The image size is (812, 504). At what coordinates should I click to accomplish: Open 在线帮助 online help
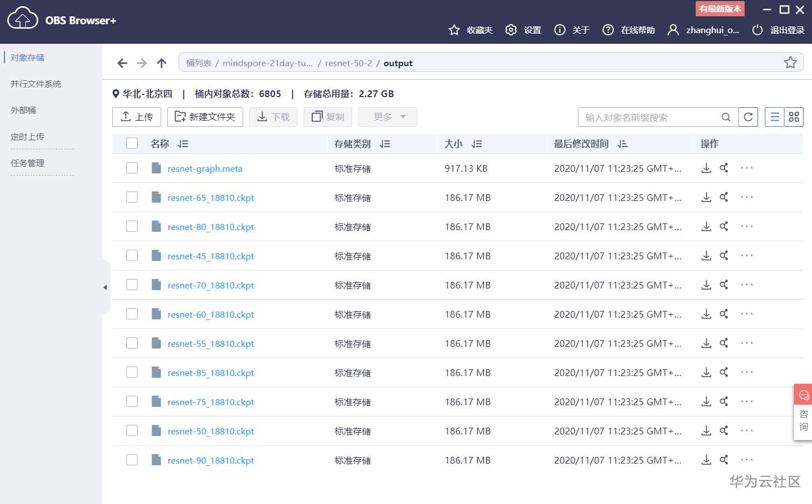tap(628, 30)
